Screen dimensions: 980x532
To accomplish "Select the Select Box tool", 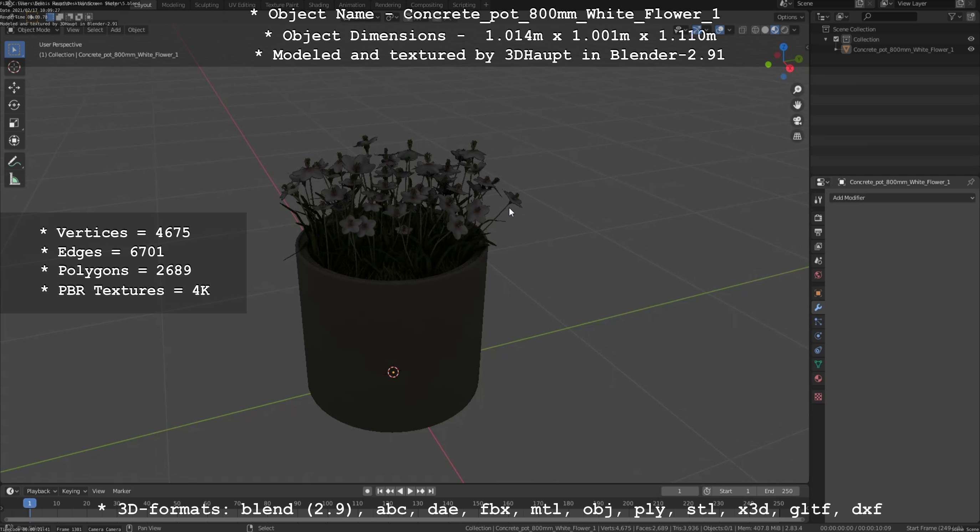I will [15, 50].
